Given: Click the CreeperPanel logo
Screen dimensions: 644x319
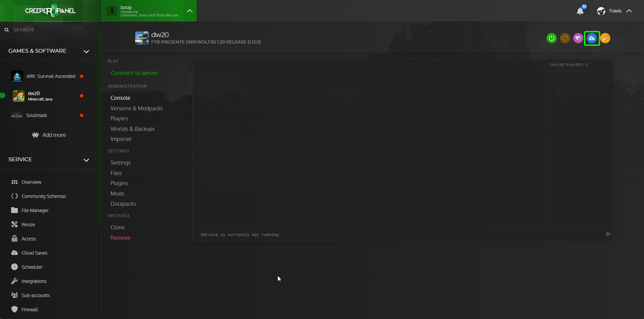Looking at the screenshot, I should (50, 11).
